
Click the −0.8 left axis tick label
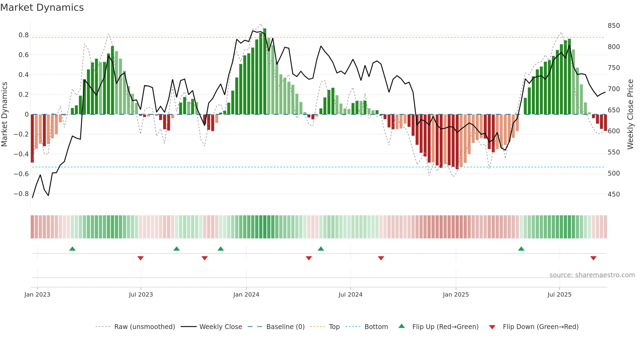(x=21, y=194)
